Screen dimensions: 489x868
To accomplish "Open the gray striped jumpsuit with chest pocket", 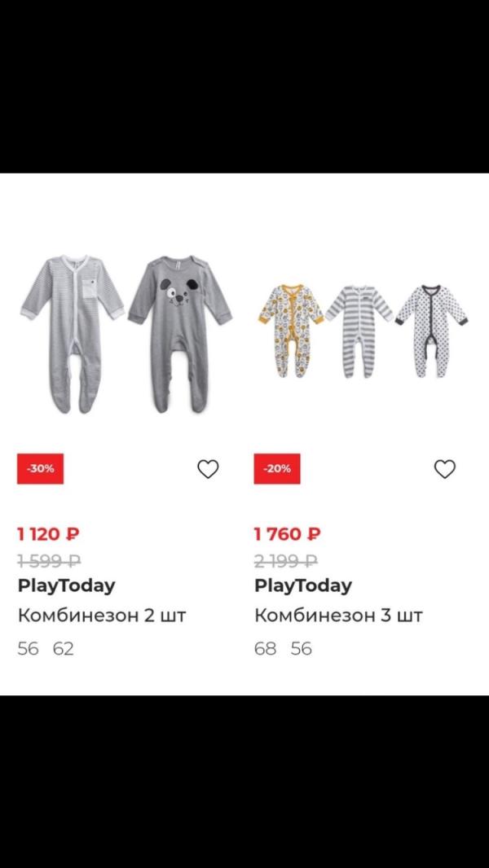I will [x=71, y=331].
